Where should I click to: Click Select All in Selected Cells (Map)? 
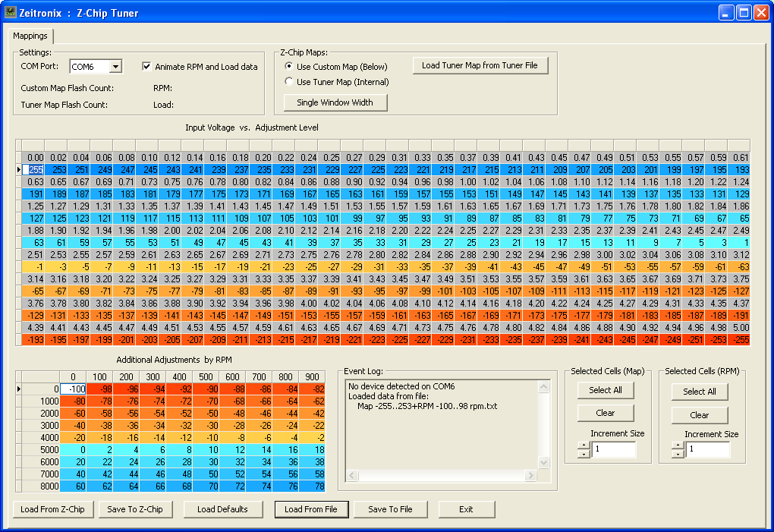click(x=605, y=390)
